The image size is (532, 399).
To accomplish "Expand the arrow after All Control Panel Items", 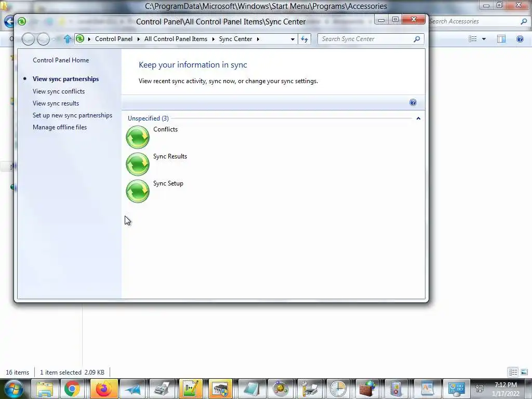I will point(214,39).
